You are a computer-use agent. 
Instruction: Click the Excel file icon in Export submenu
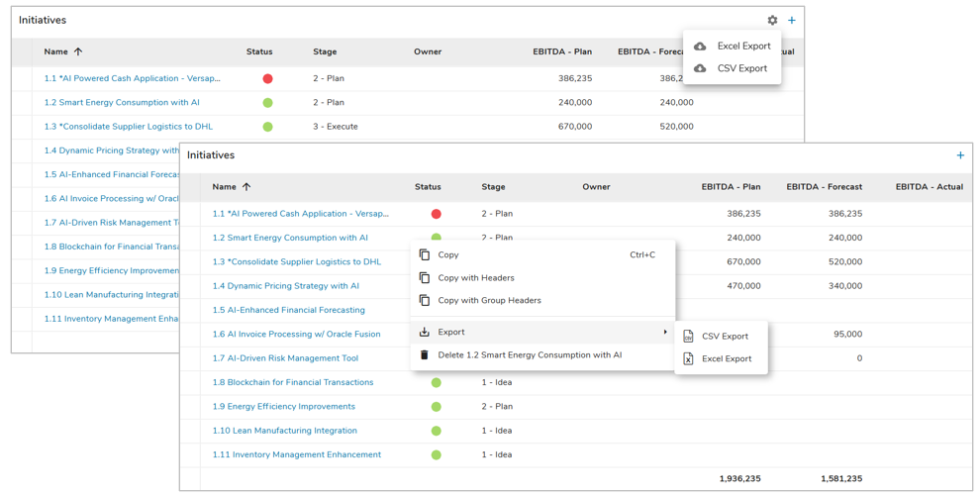pyautogui.click(x=688, y=358)
